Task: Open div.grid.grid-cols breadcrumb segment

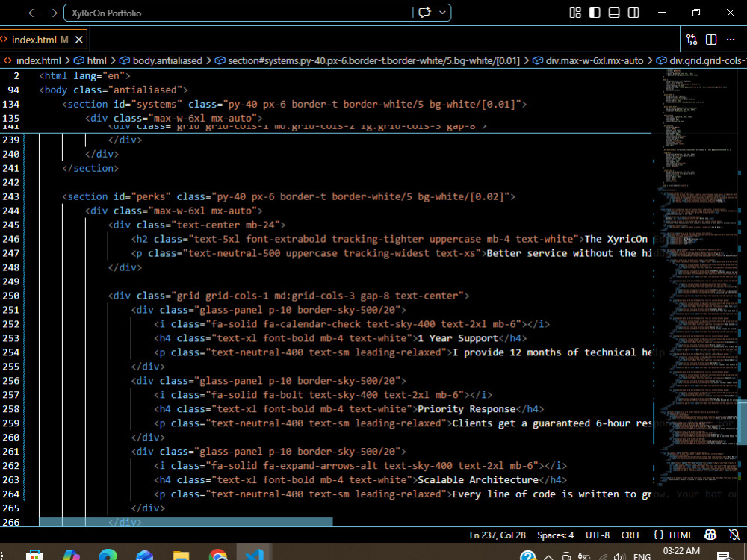Action: [707, 60]
